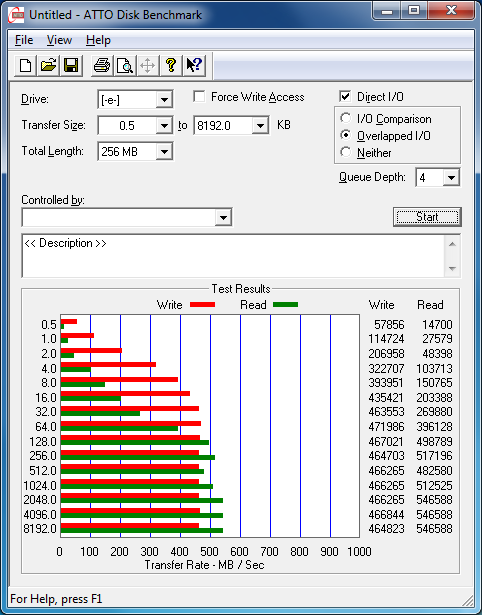Image resolution: width=485 pixels, height=615 pixels.
Task: Click the ATTO application icon in title bar
Action: coord(16,15)
